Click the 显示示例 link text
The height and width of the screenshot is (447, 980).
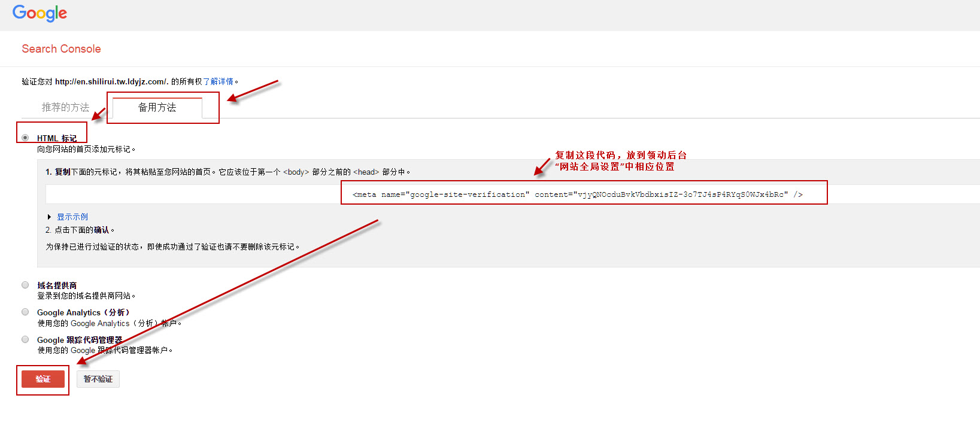point(72,217)
